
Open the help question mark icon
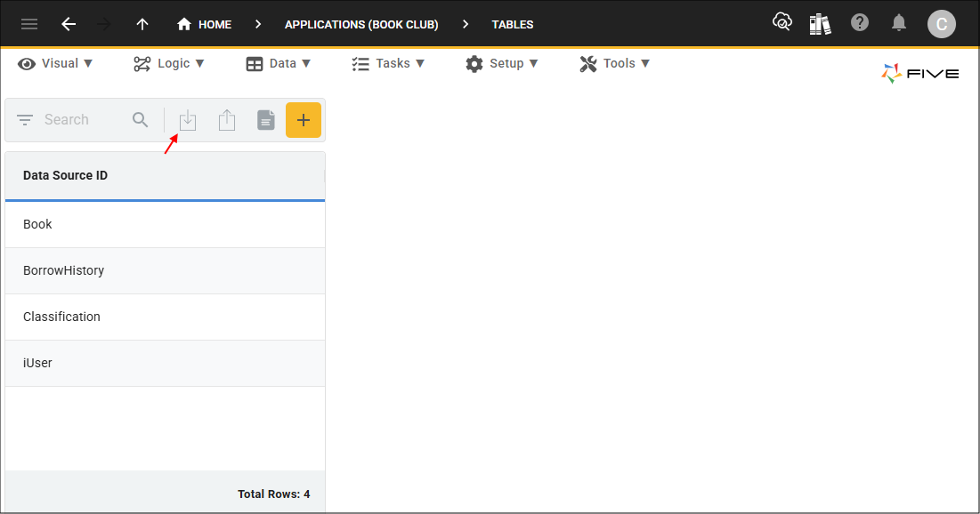click(x=860, y=23)
